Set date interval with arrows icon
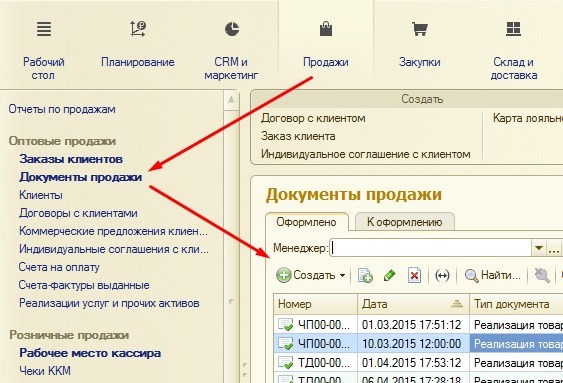 pyautogui.click(x=442, y=276)
